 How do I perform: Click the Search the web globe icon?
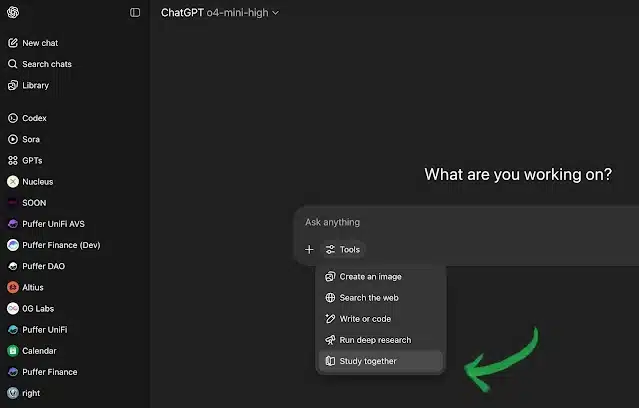click(x=330, y=298)
